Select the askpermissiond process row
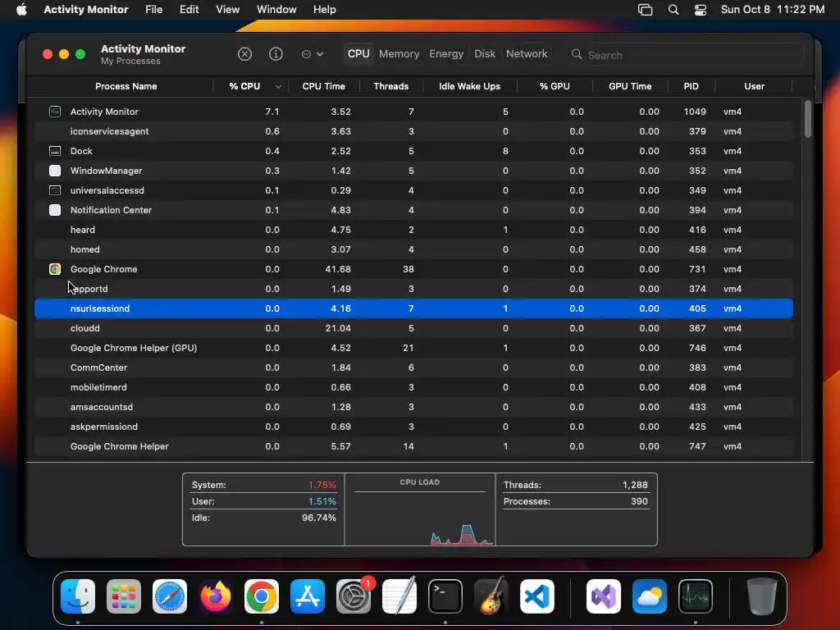 (413, 427)
